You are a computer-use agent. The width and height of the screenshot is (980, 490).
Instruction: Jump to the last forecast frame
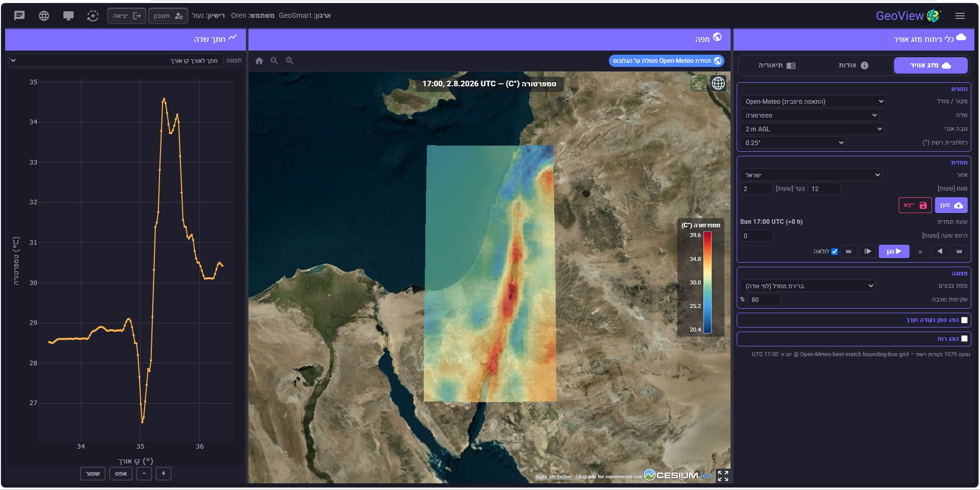[849, 251]
